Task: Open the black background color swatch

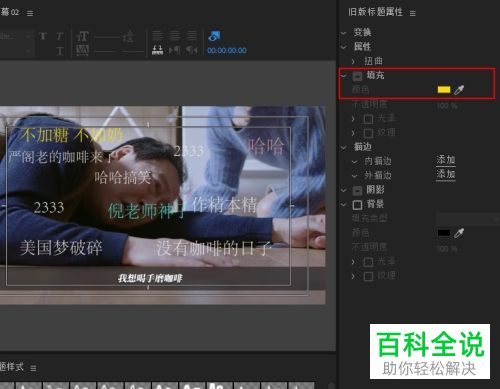Action: pos(444,233)
